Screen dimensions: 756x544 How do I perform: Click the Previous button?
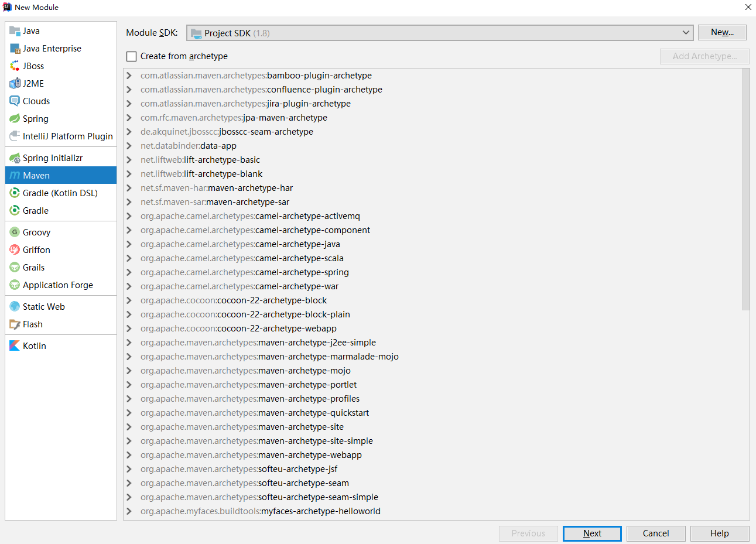pos(528,533)
